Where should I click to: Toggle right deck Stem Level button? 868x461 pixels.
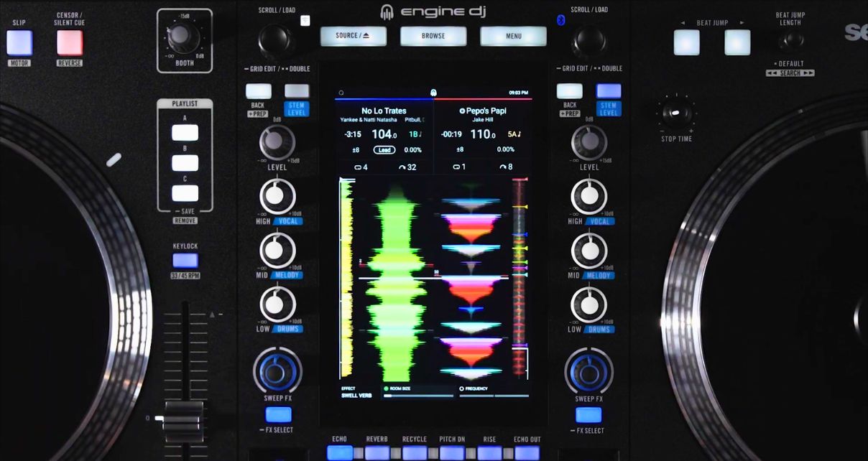pos(609,91)
